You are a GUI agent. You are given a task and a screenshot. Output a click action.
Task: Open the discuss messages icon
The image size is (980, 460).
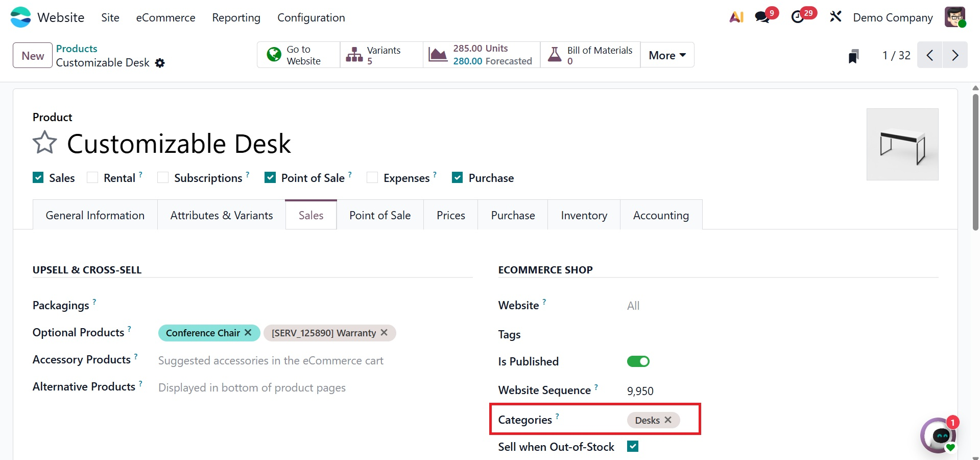tap(762, 17)
